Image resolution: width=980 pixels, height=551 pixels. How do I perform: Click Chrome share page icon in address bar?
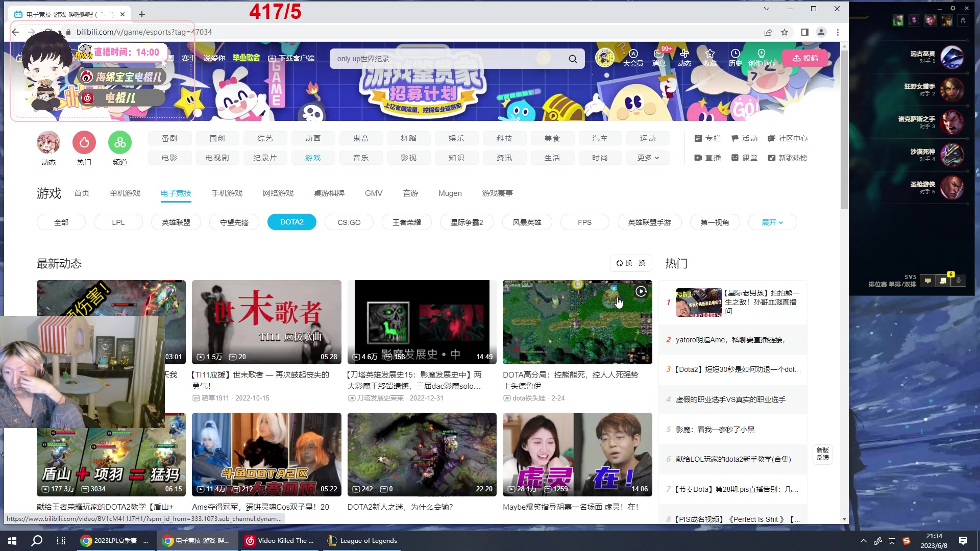(x=768, y=32)
